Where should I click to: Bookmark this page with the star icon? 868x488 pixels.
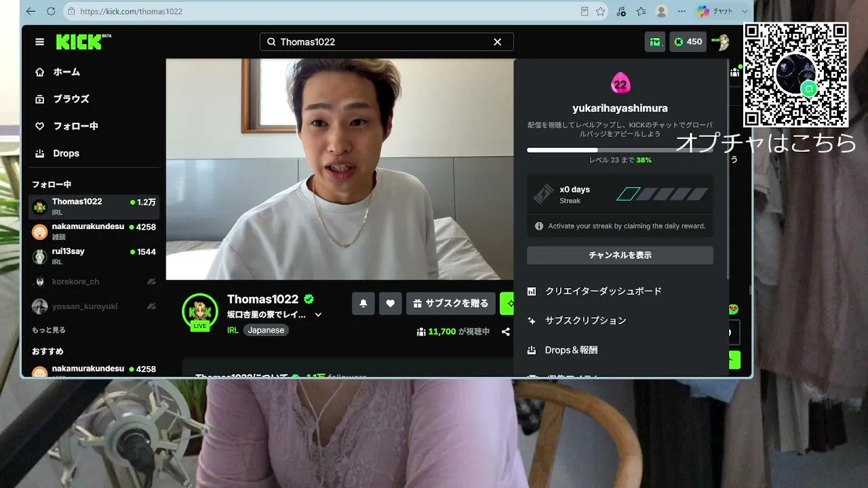pos(601,12)
